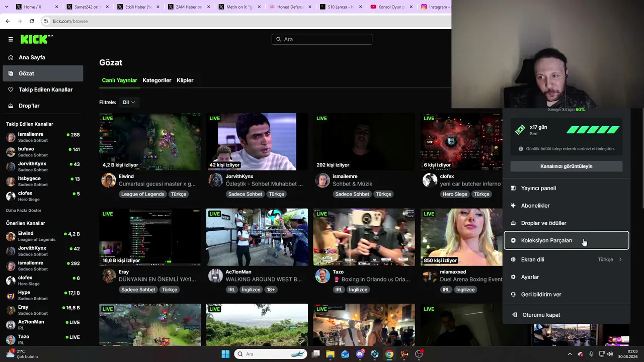
Task: Open Ayarlar from the user menu
Action: point(567,277)
